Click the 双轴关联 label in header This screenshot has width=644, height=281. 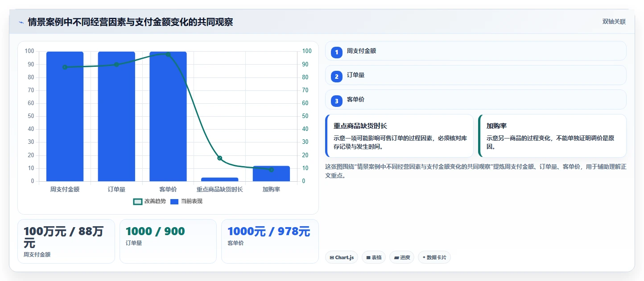pyautogui.click(x=614, y=22)
